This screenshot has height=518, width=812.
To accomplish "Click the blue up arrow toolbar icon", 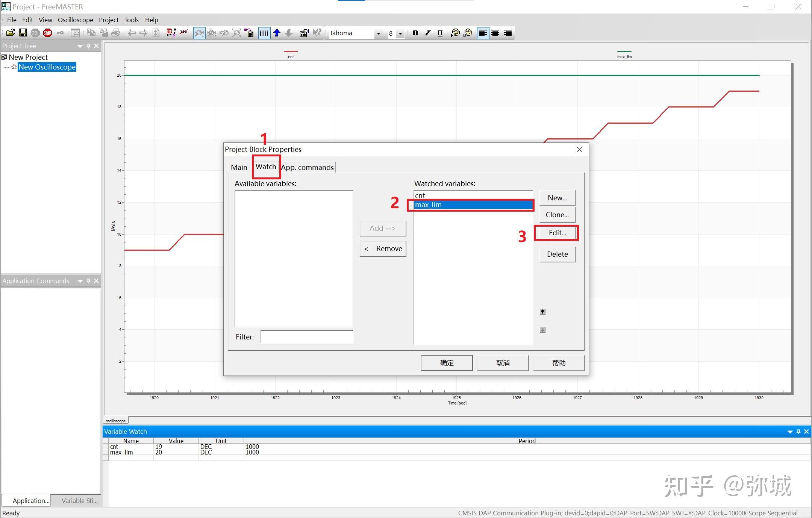I will [x=277, y=33].
